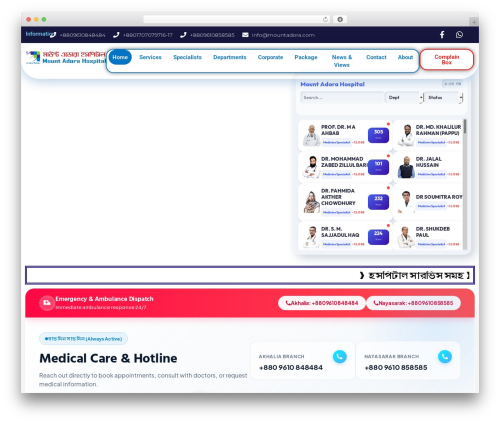This screenshot has width=500, height=423.
Task: Open the Dept dropdown filter
Action: click(404, 98)
